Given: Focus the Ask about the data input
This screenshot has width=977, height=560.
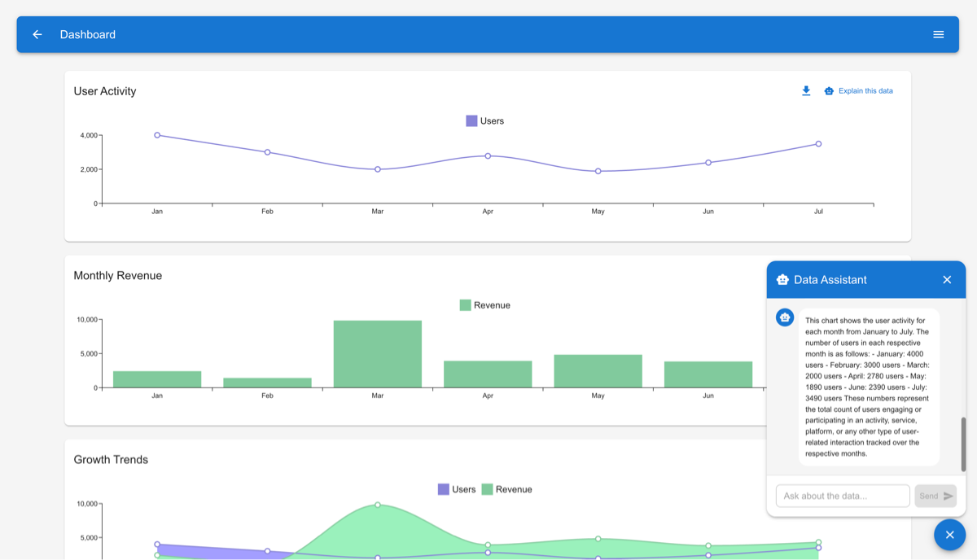Looking at the screenshot, I should (x=843, y=496).
